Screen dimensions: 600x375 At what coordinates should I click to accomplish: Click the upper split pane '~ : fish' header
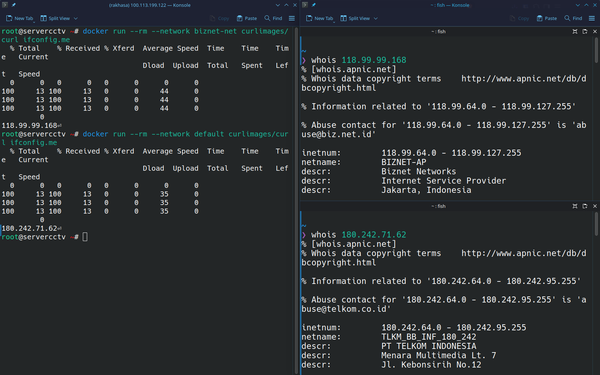click(x=439, y=31)
